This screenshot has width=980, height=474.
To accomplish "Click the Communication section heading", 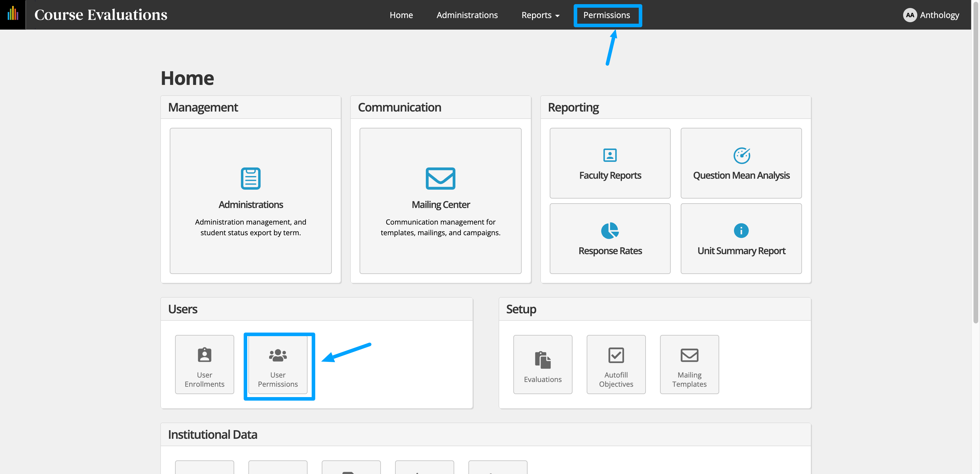I will point(400,107).
